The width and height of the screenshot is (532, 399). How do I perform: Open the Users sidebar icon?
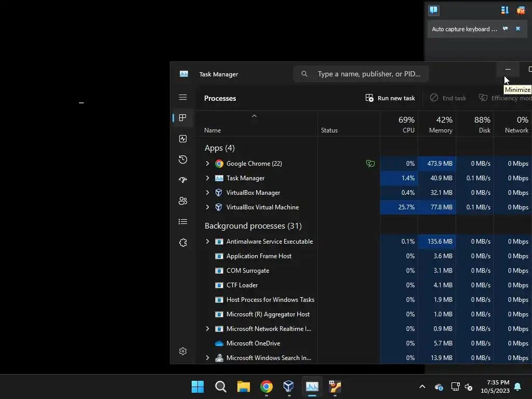point(183,201)
